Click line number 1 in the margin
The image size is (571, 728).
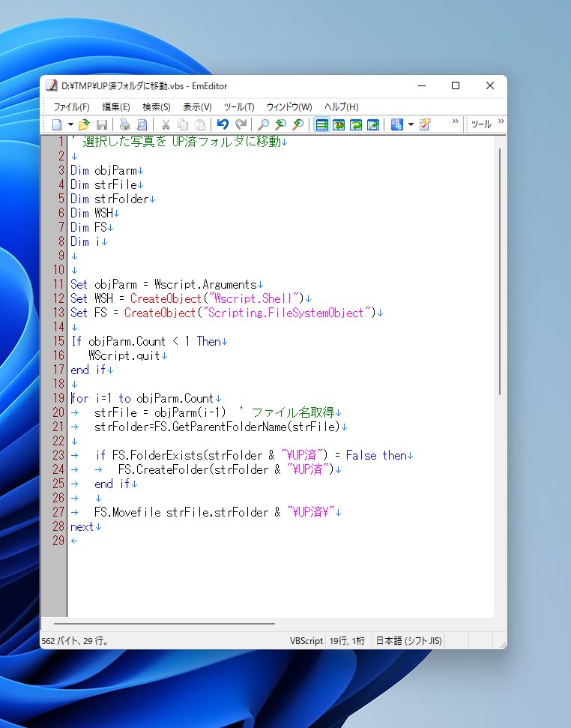point(61,141)
